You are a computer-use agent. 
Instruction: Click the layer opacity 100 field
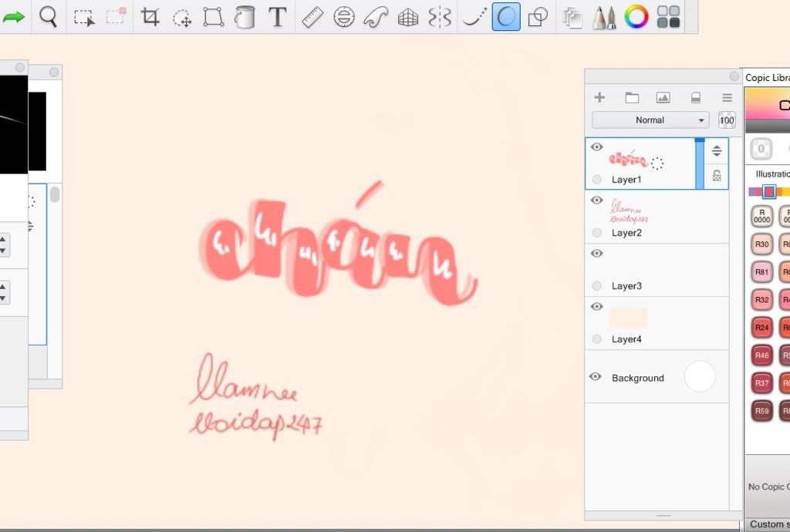point(727,120)
